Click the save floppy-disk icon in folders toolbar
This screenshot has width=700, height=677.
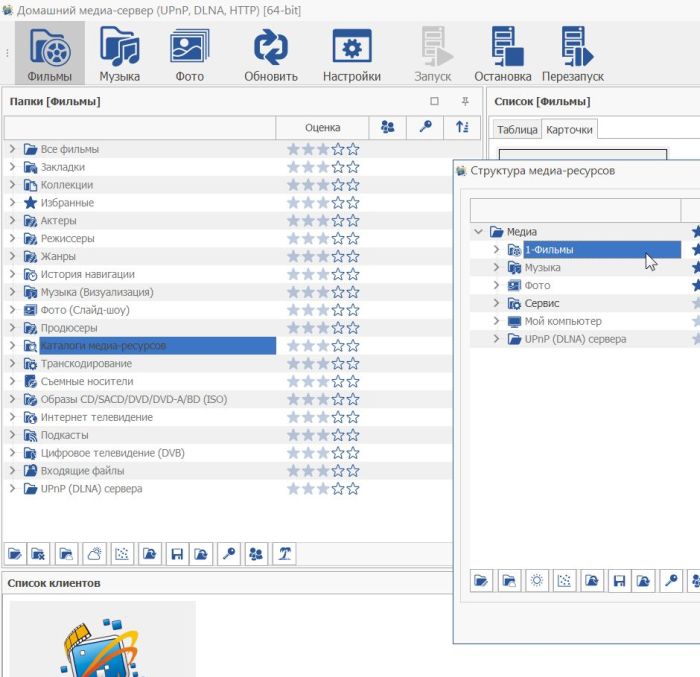coord(177,553)
